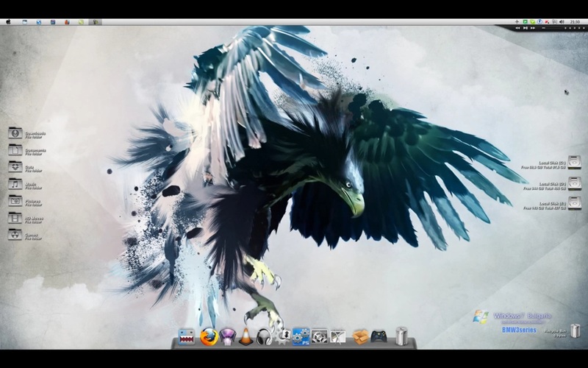Click the 21:30 clock
Screen dimensions: 588x368
pos(575,22)
